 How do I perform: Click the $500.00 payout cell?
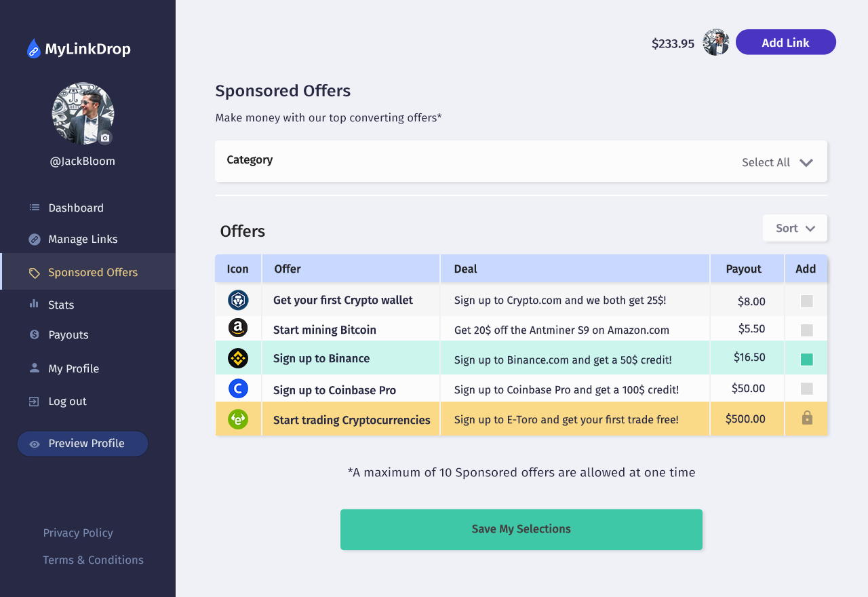[x=745, y=419]
